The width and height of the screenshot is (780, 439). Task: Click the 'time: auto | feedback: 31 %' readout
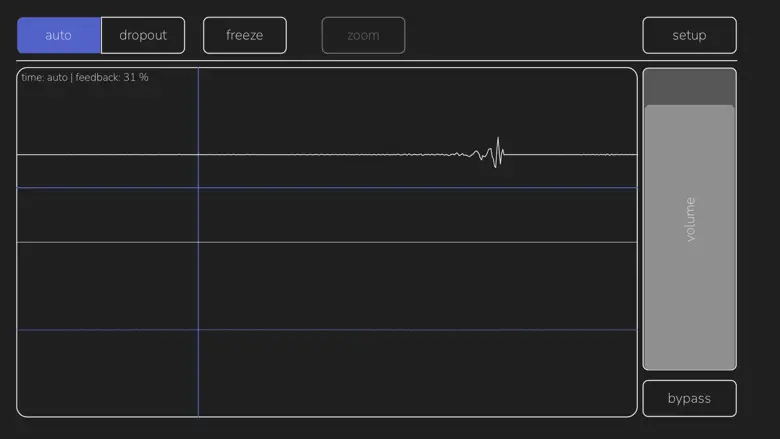coord(85,77)
